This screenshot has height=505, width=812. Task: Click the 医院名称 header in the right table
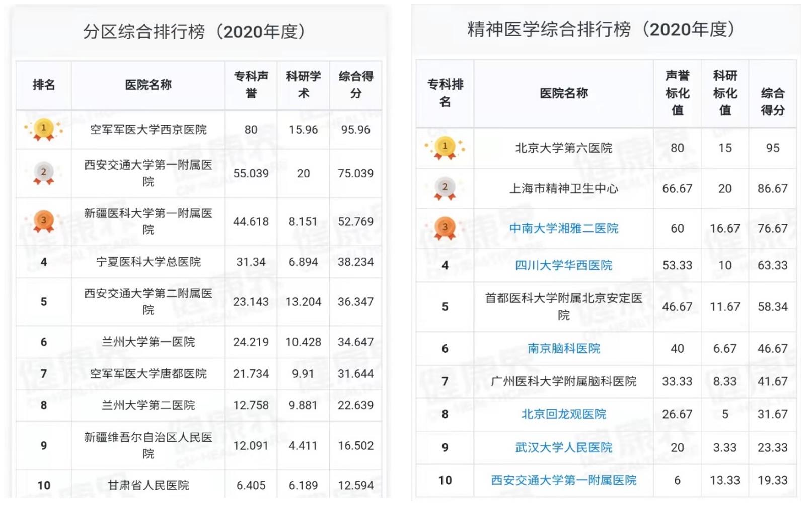(x=564, y=94)
